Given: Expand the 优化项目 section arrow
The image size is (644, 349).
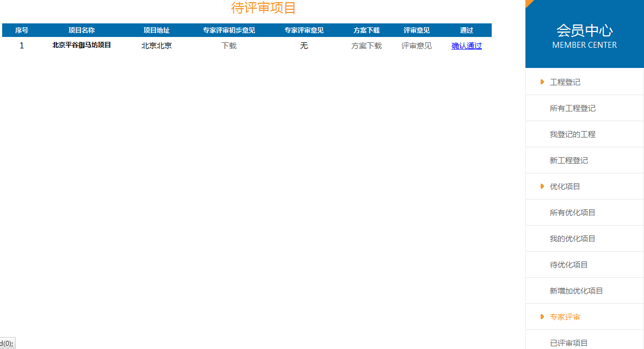Looking at the screenshot, I should (x=541, y=186).
